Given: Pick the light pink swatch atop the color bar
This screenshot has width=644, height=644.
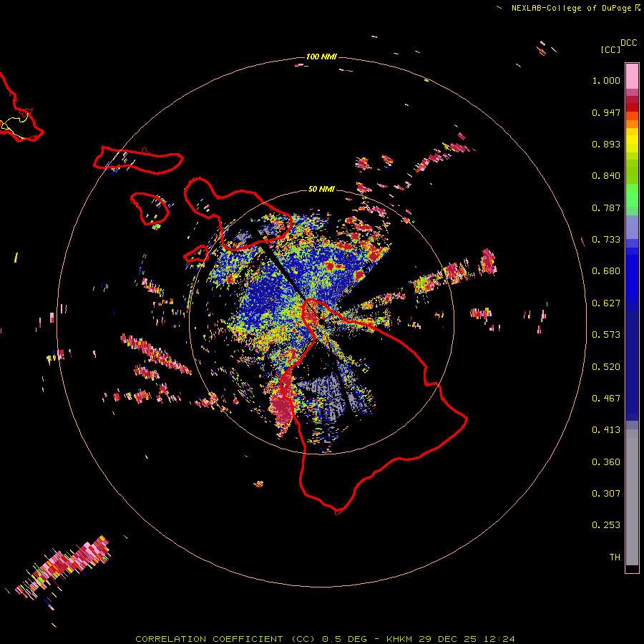Looking at the screenshot, I should click(x=632, y=77).
